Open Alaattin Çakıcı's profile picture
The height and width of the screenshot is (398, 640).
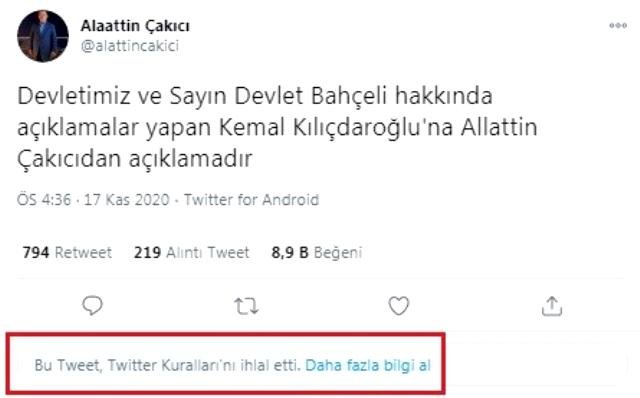[42, 36]
